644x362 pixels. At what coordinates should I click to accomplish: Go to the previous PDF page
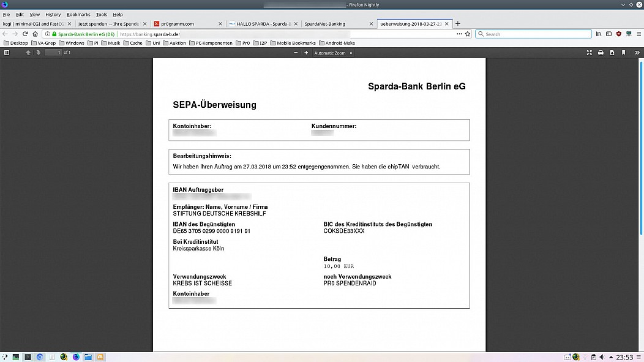coord(28,53)
